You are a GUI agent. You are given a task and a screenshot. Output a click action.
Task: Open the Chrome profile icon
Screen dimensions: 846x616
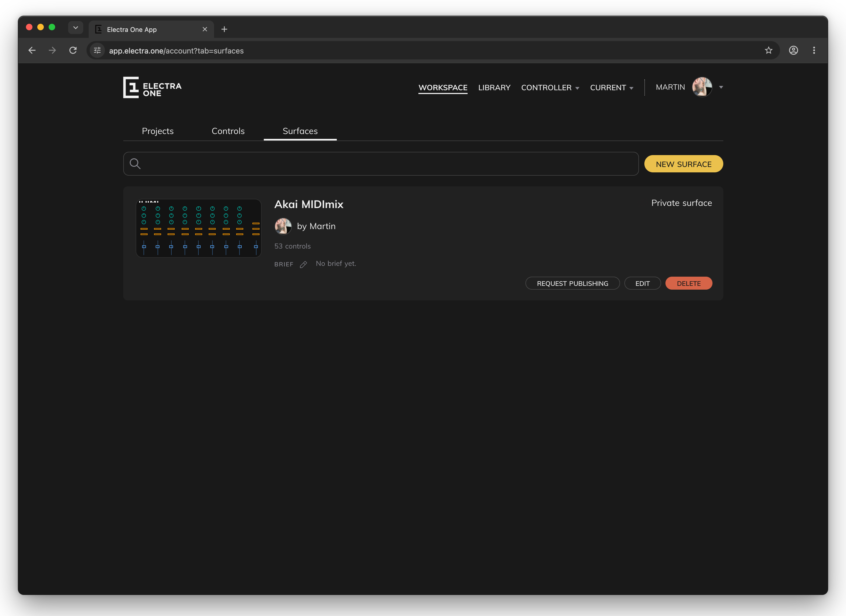[x=793, y=50]
